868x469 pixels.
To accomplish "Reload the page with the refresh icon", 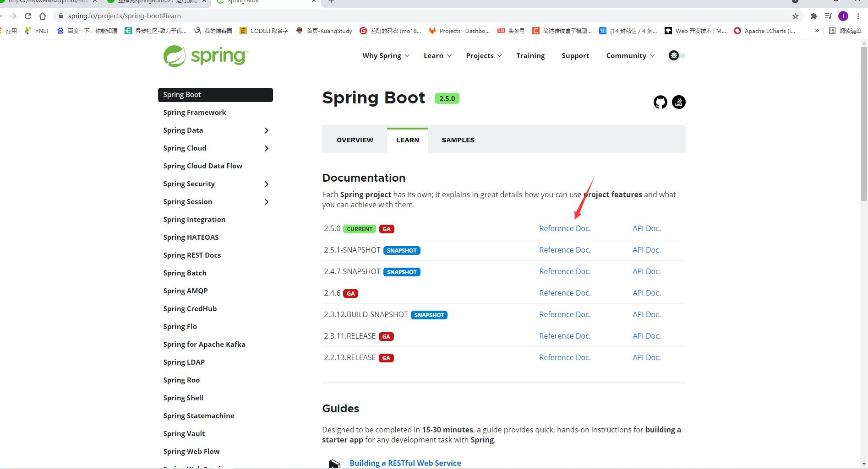I will click(28, 16).
